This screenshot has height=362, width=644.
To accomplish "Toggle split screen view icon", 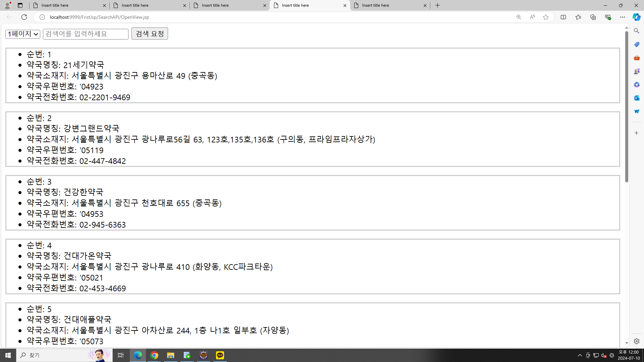I will pyautogui.click(x=563, y=17).
